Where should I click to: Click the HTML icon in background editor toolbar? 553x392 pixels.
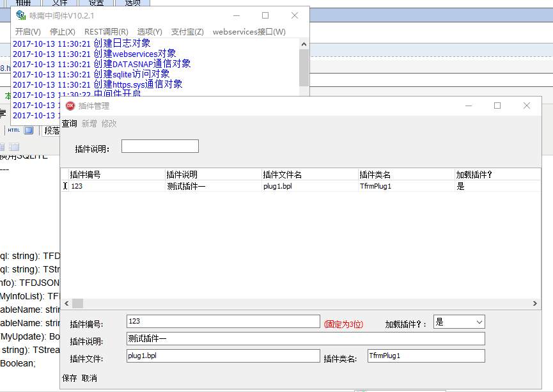(x=14, y=130)
